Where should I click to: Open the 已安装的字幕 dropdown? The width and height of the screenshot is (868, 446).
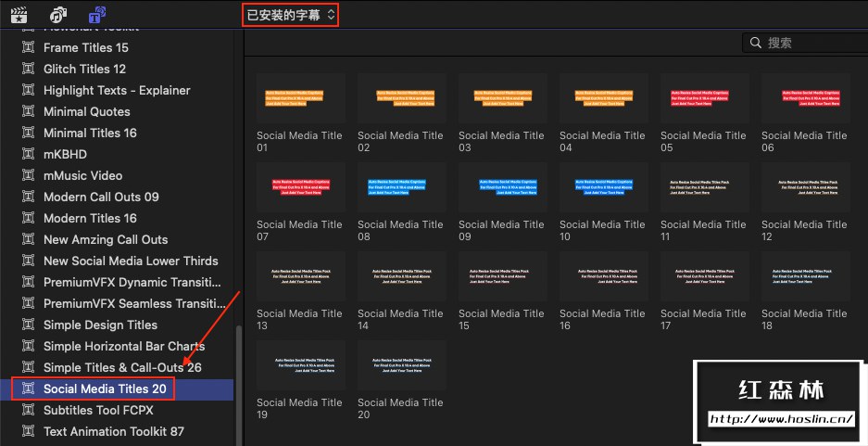click(x=291, y=15)
